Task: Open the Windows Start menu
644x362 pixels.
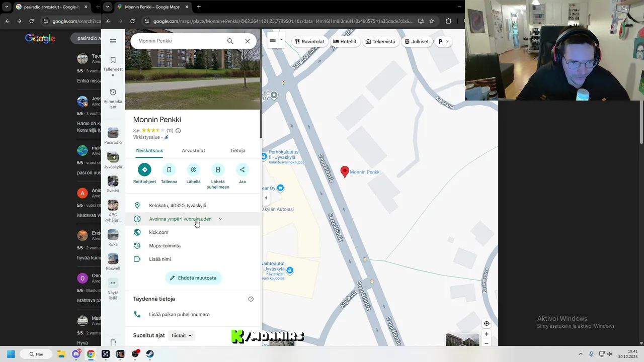Action: pos(11,354)
